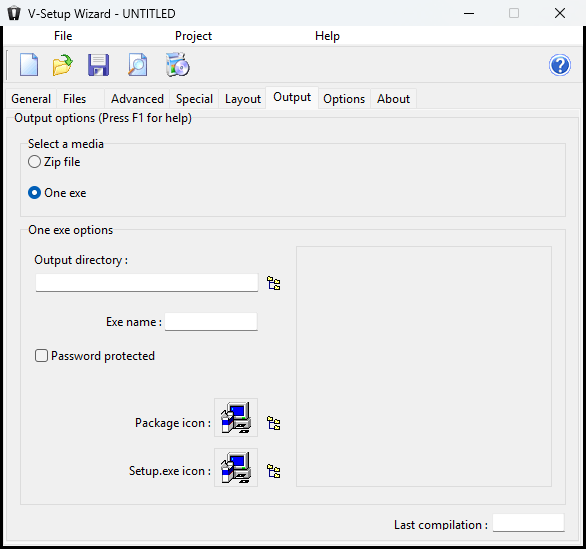Viewport: 586px width, 549px height.
Task: Enable the Password protected checkbox
Action: pos(95,356)
